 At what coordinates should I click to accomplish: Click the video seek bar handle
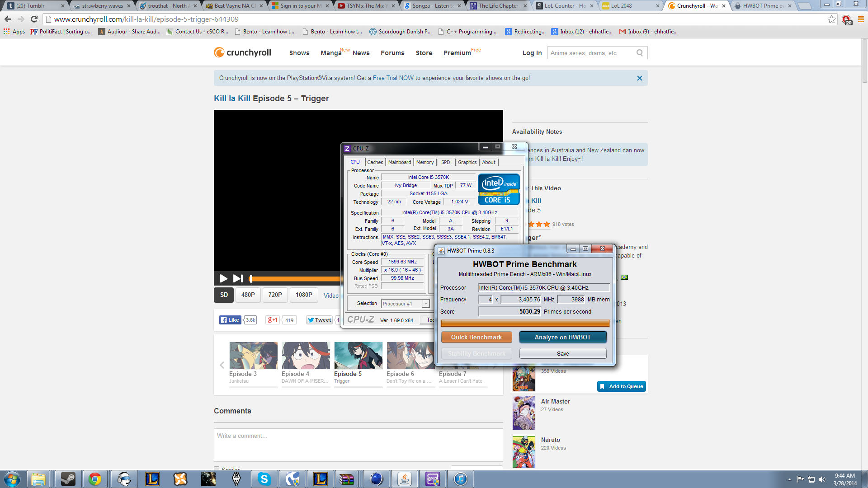pyautogui.click(x=250, y=279)
